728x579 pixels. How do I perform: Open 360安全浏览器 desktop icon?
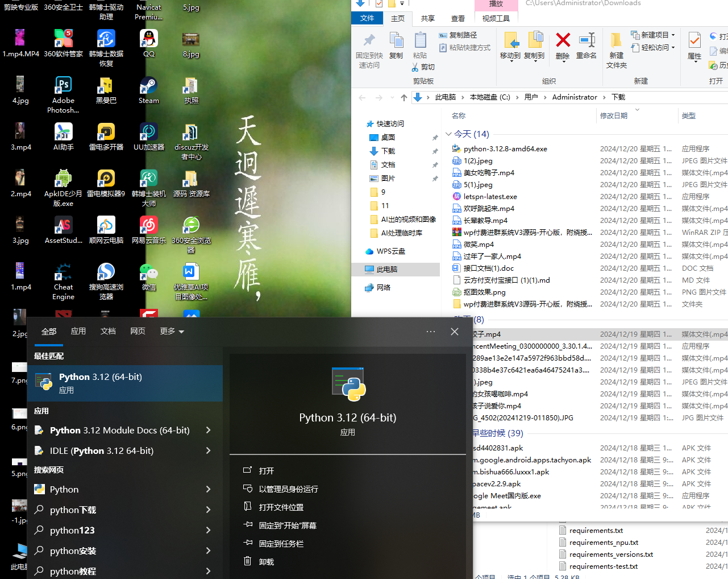coord(192,234)
